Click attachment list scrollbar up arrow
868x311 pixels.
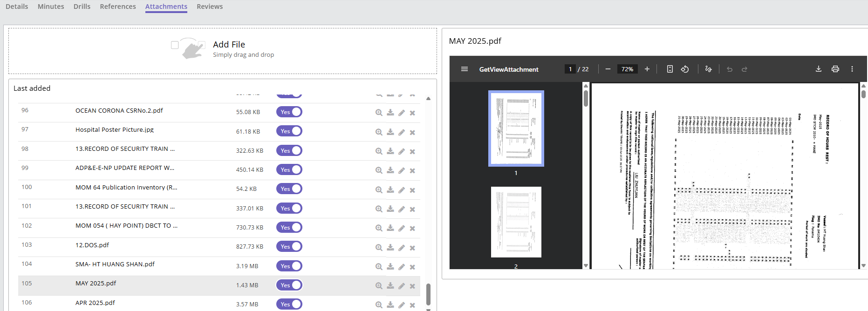(428, 98)
